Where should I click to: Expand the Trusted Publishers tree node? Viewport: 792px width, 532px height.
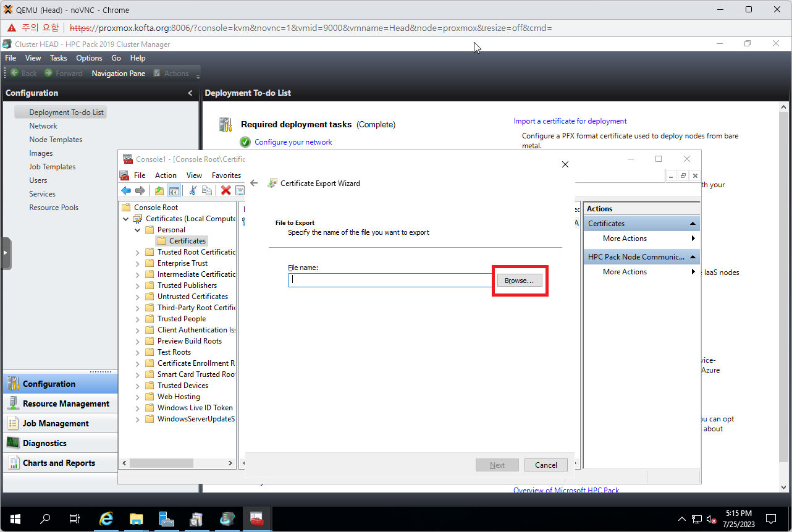tap(138, 285)
